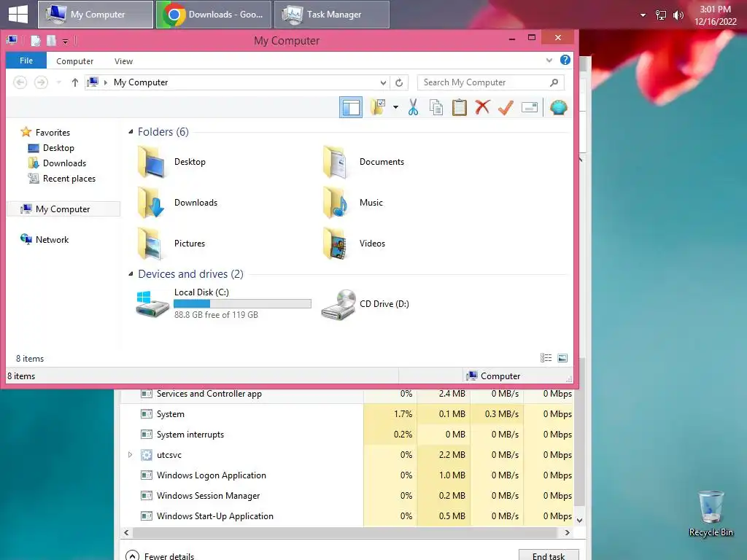Collapse the Folders (6) group
The image size is (747, 560).
click(x=131, y=132)
